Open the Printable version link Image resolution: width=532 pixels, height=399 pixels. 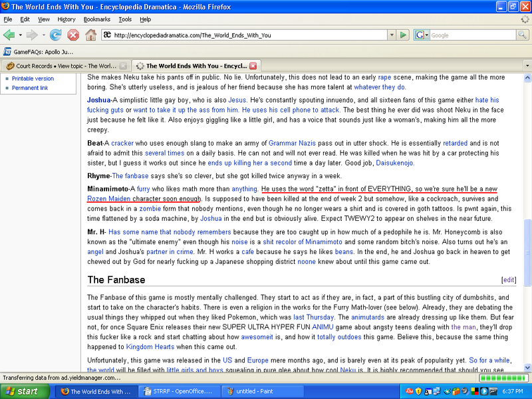[x=33, y=78]
